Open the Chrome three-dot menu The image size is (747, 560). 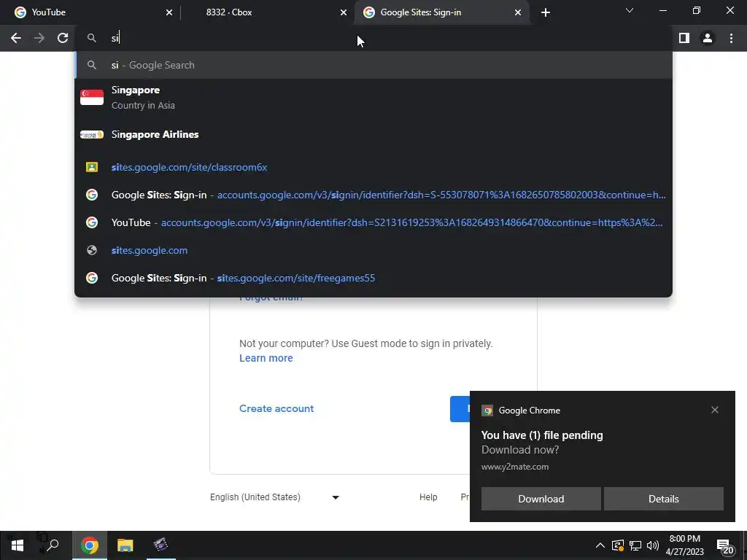click(731, 38)
